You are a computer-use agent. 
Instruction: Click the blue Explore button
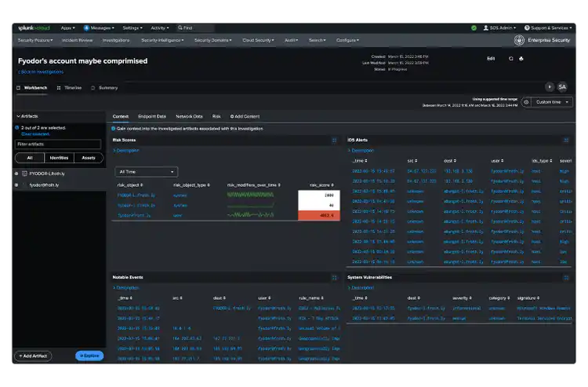pos(89,356)
